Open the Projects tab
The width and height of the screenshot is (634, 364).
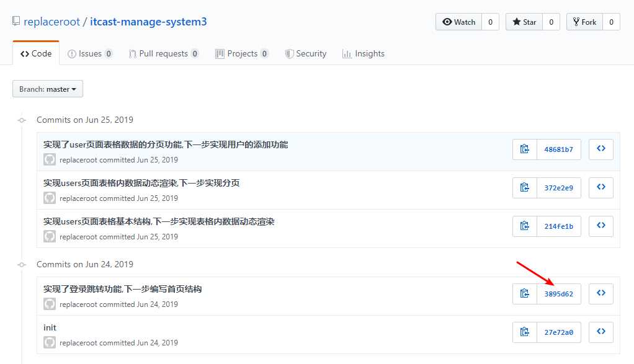[x=242, y=53]
